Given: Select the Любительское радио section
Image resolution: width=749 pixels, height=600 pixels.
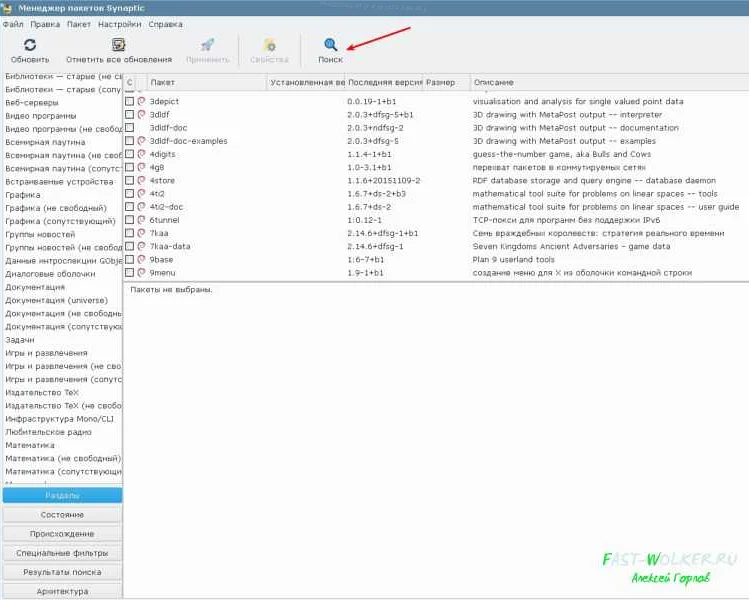Looking at the screenshot, I should pos(48,432).
